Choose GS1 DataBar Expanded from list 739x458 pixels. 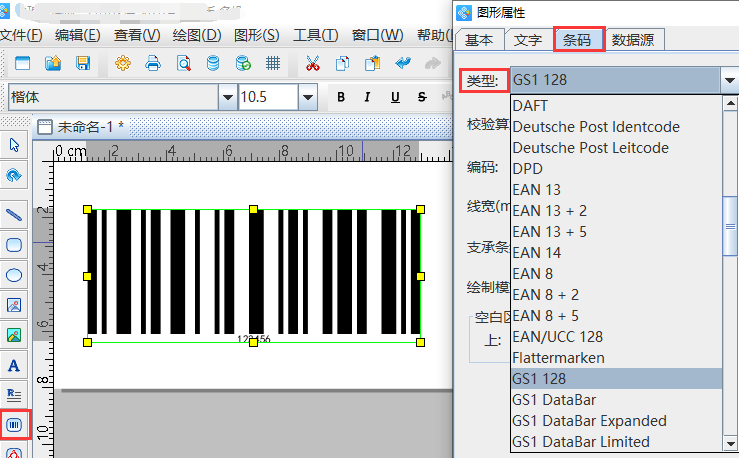(x=616, y=421)
